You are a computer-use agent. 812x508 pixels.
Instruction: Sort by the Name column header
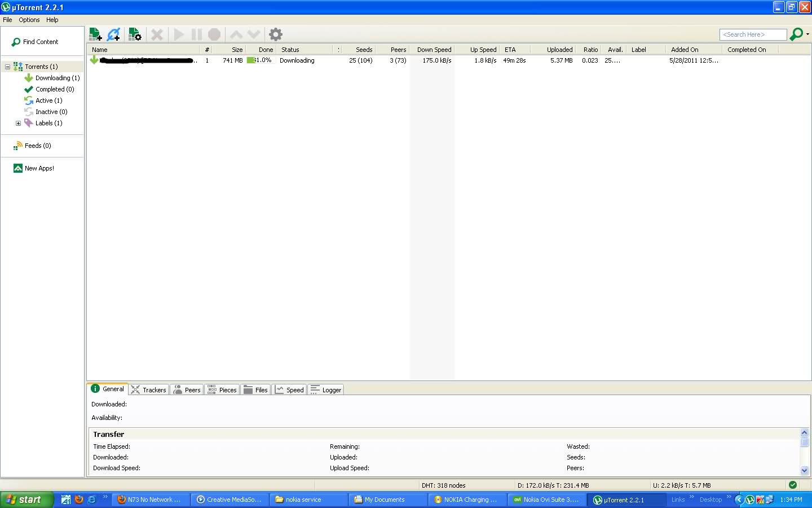click(x=144, y=50)
